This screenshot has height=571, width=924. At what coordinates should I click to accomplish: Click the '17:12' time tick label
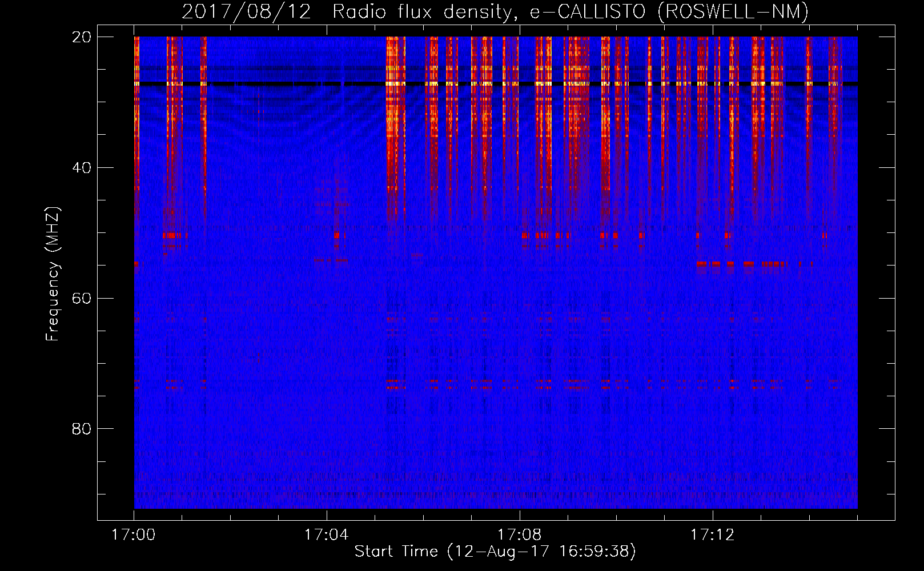[x=712, y=535]
